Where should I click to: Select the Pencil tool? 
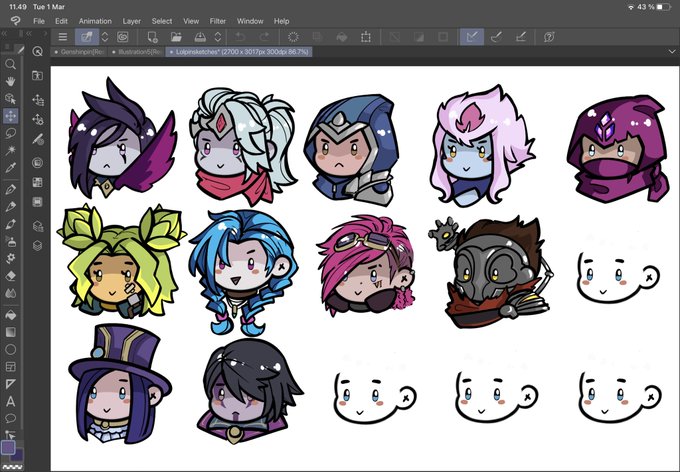(x=10, y=207)
